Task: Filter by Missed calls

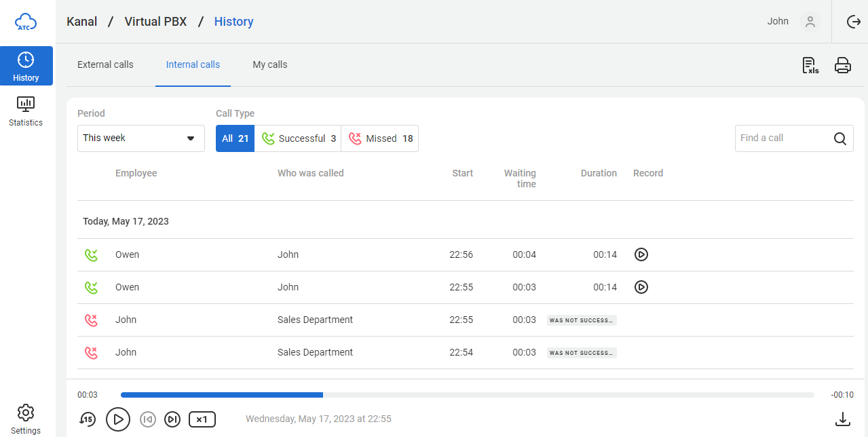Action: point(380,138)
